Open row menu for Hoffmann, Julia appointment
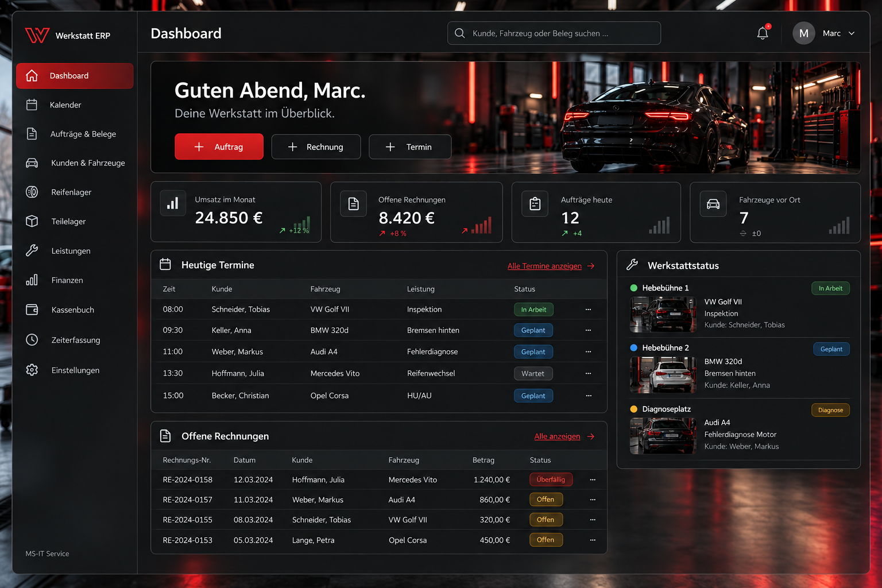Image resolution: width=882 pixels, height=588 pixels. coord(588,373)
